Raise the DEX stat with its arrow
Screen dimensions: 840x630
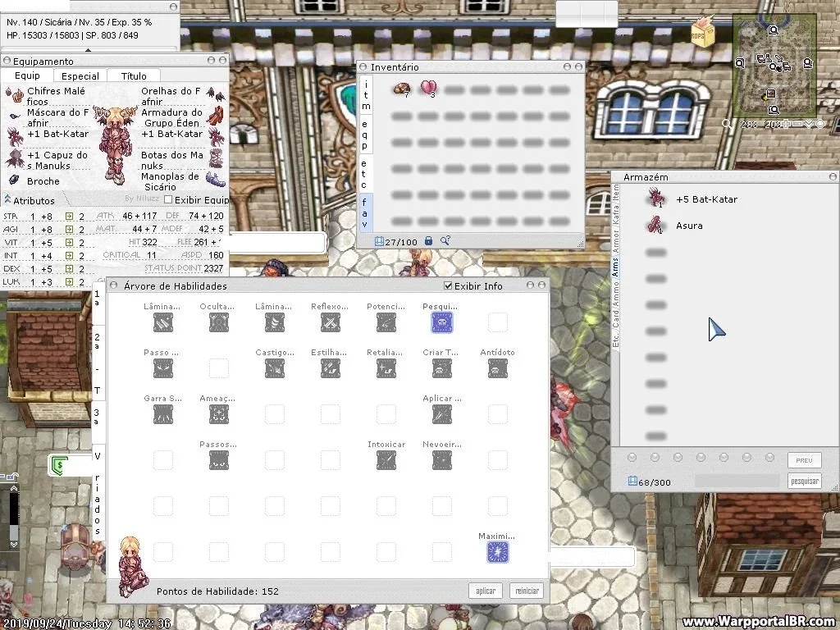click(69, 269)
